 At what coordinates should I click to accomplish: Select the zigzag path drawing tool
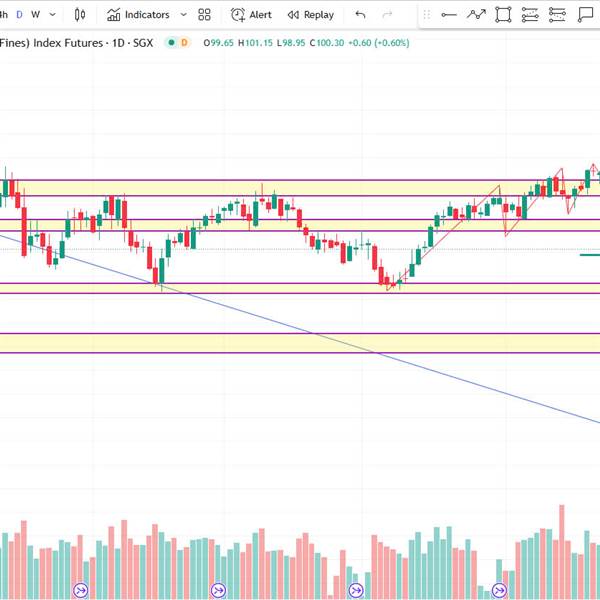click(476, 15)
